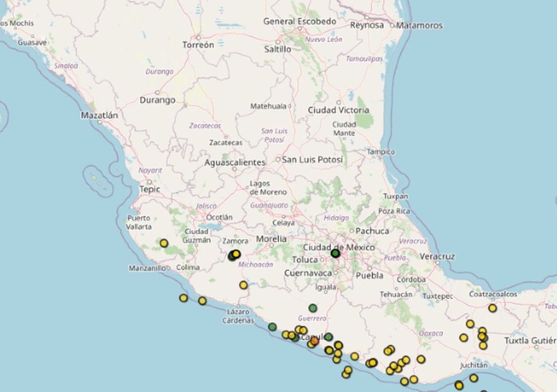This screenshot has height=392, width=557.
Task: Select the yellow marker south of Zamora
Action: 244,285
